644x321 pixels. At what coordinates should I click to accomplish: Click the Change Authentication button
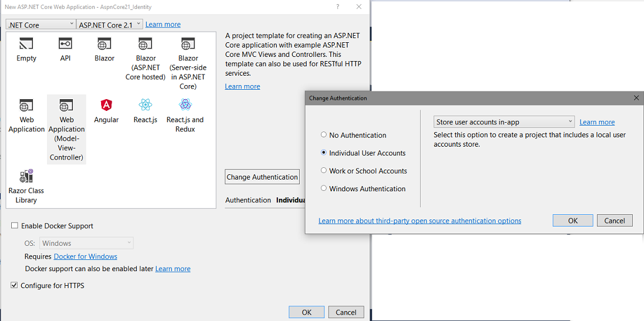click(x=262, y=177)
